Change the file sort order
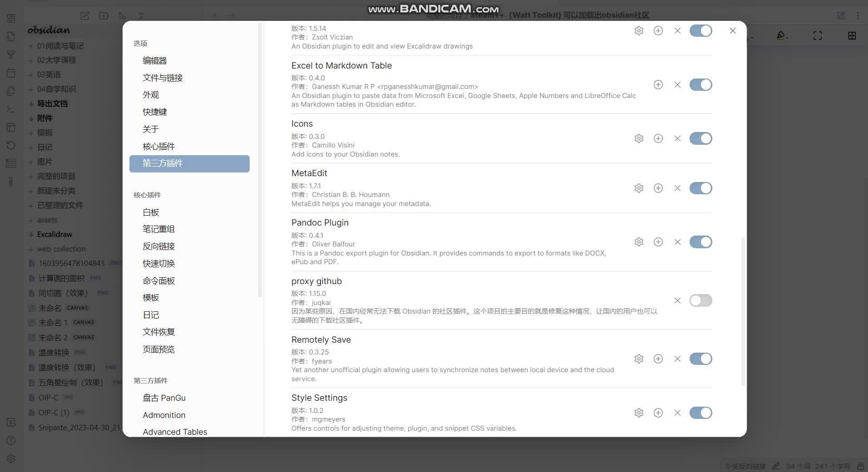Screen dimensions: 868x472 click(123, 15)
